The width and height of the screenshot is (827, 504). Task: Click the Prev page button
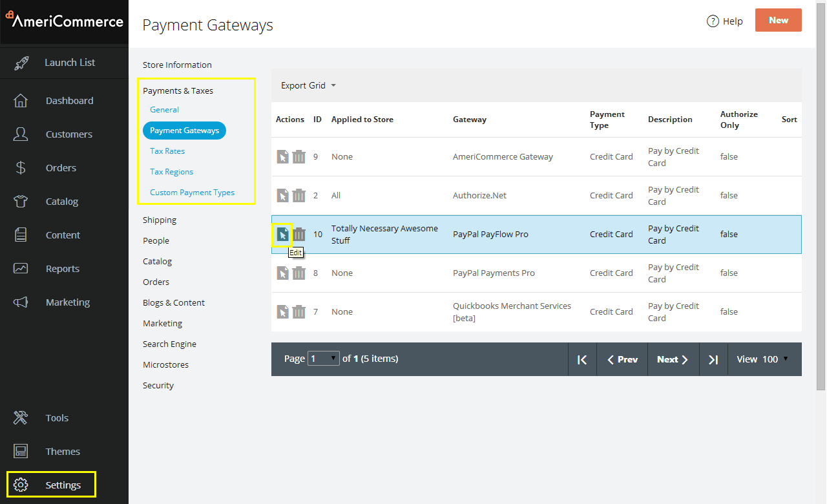pyautogui.click(x=623, y=359)
